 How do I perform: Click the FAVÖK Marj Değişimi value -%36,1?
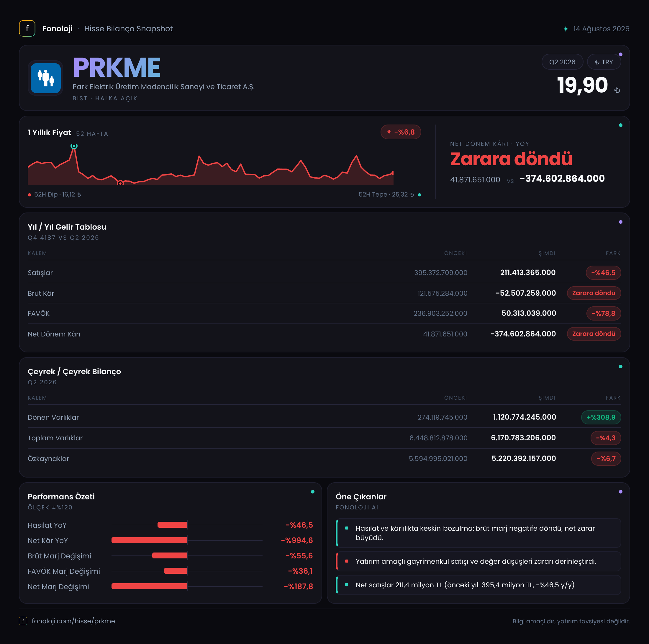point(300,571)
